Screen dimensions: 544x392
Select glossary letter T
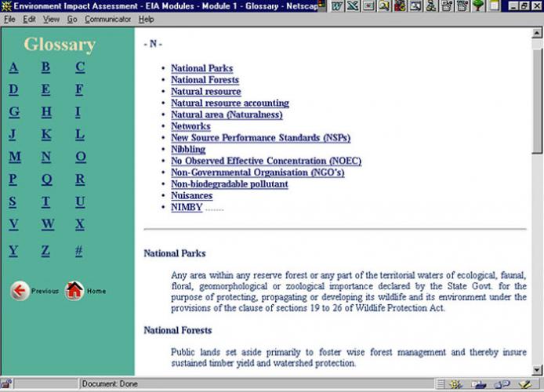[x=45, y=202]
